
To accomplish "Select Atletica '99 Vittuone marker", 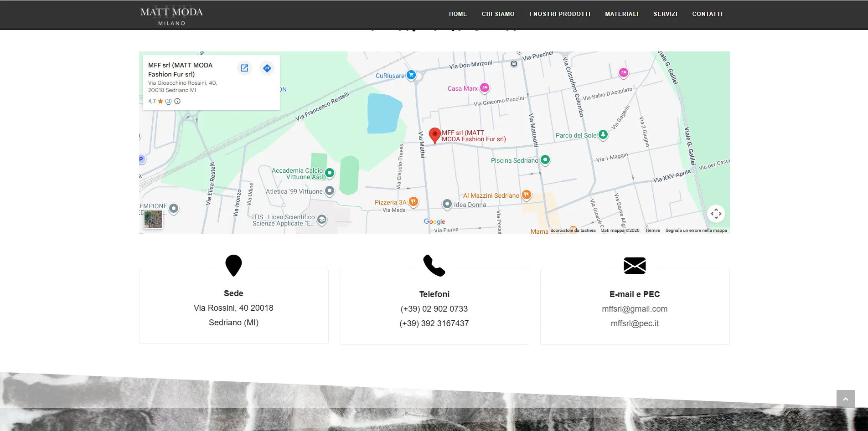I will click(330, 190).
